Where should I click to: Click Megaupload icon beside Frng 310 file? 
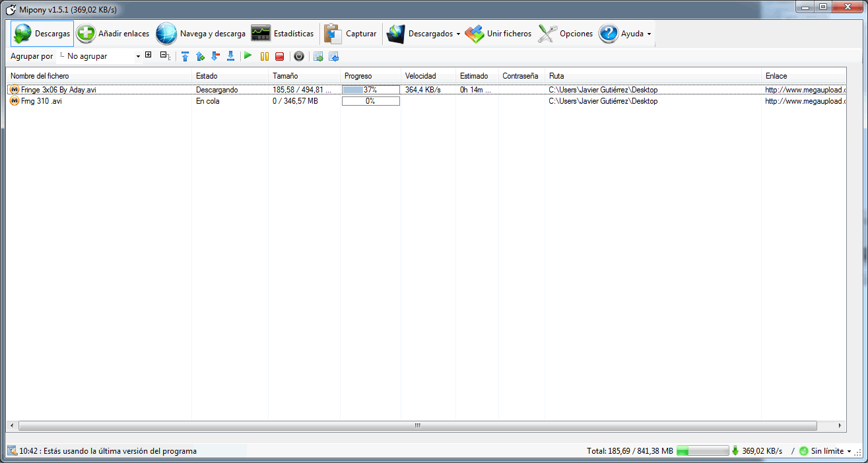pos(15,101)
